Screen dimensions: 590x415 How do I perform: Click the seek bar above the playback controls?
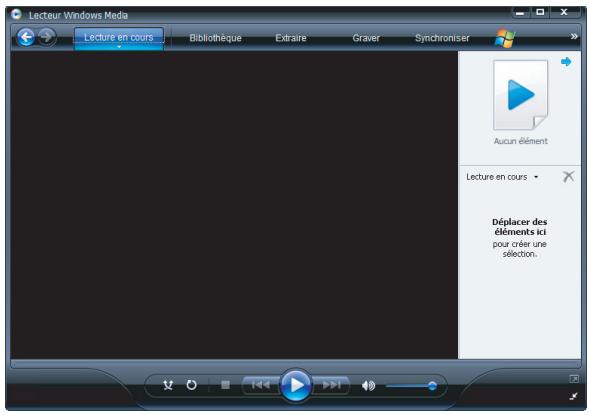point(296,363)
